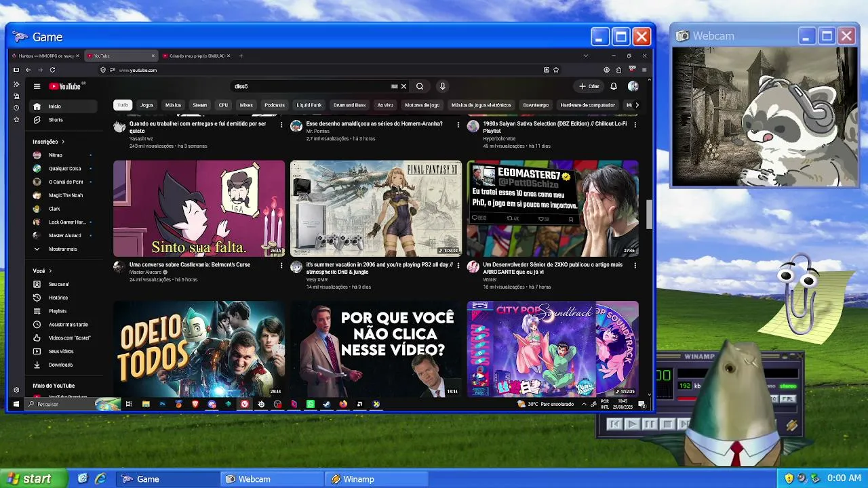
Task: Open the ODEIO TODOS video thumbnail
Action: 199,349
